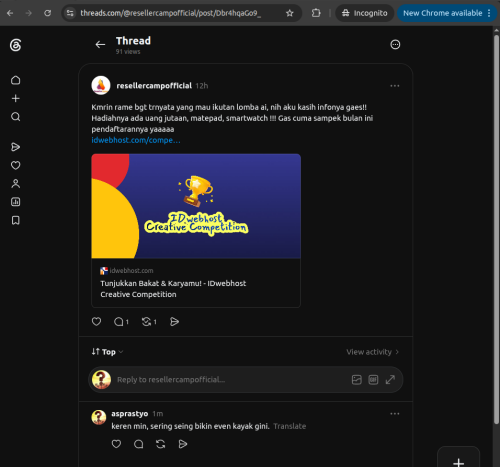Expand the reply composer

tap(390, 380)
